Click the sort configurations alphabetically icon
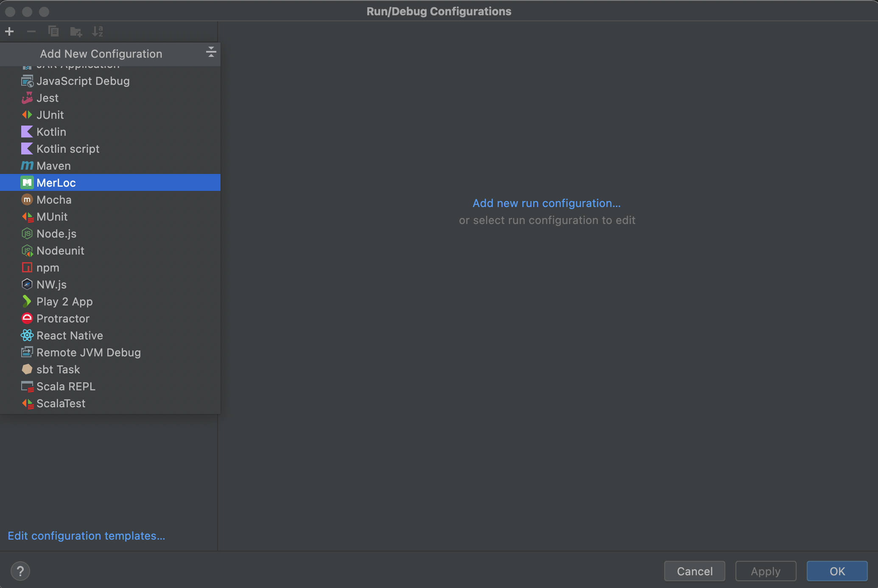The height and width of the screenshot is (588, 878). click(x=98, y=31)
